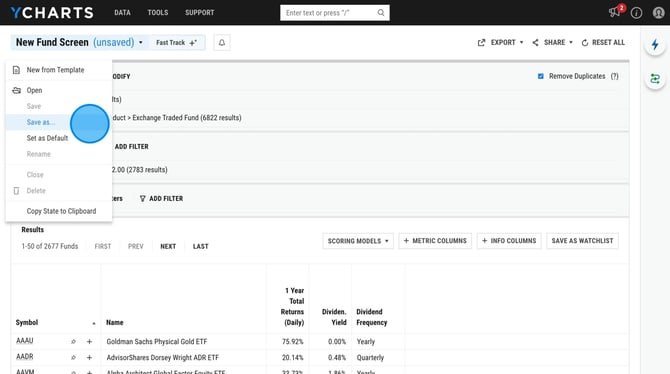This screenshot has width=670, height=374.
Task: Click the plus icon in AAAU row
Action: click(x=89, y=342)
